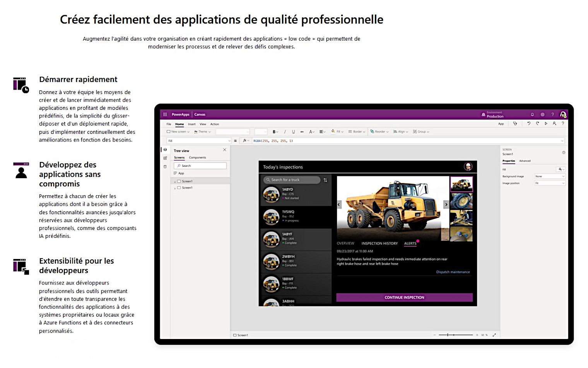This screenshot has height=368, width=588.
Task: Click the waffle app launcher icon
Action: [165, 114]
